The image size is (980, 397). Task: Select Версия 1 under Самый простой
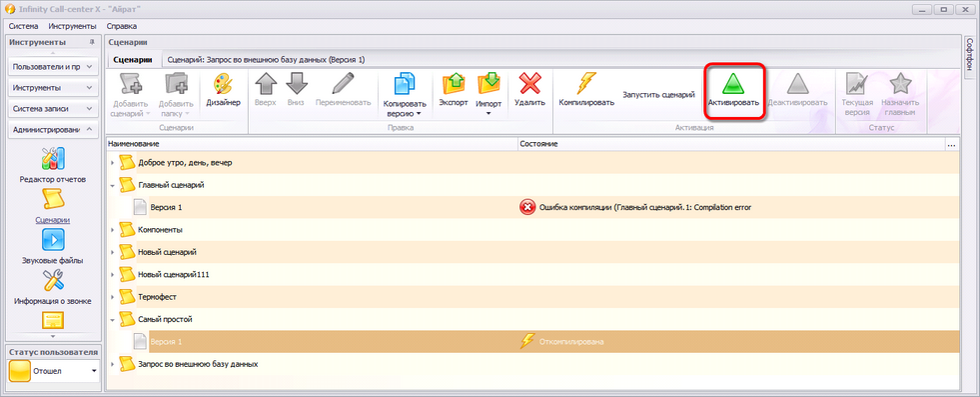pos(166,341)
